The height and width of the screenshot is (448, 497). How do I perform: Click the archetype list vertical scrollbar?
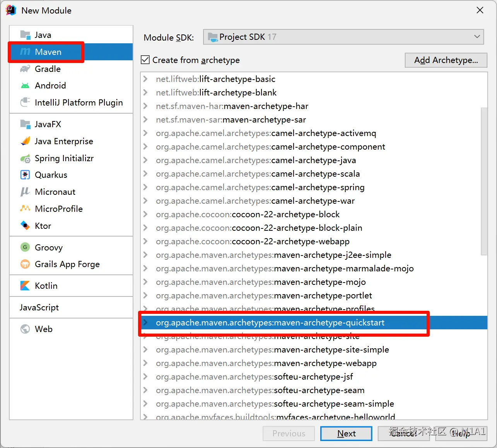[484, 181]
